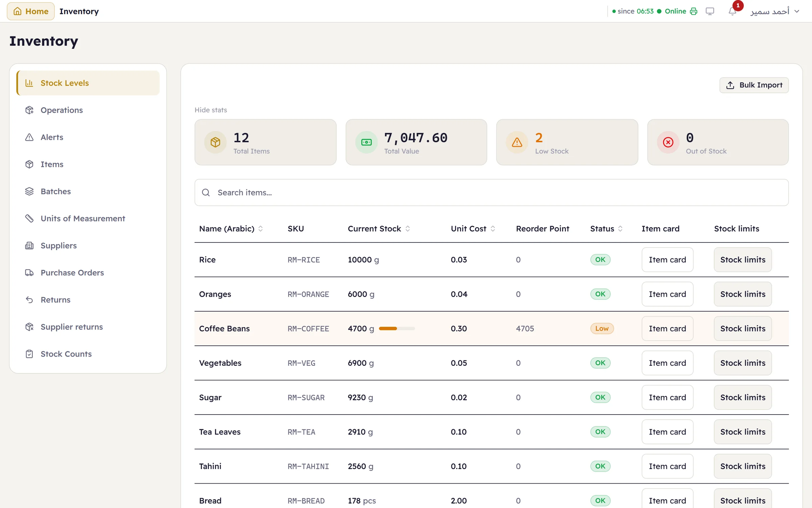Click the Purchase Orders truck icon

tap(29, 273)
